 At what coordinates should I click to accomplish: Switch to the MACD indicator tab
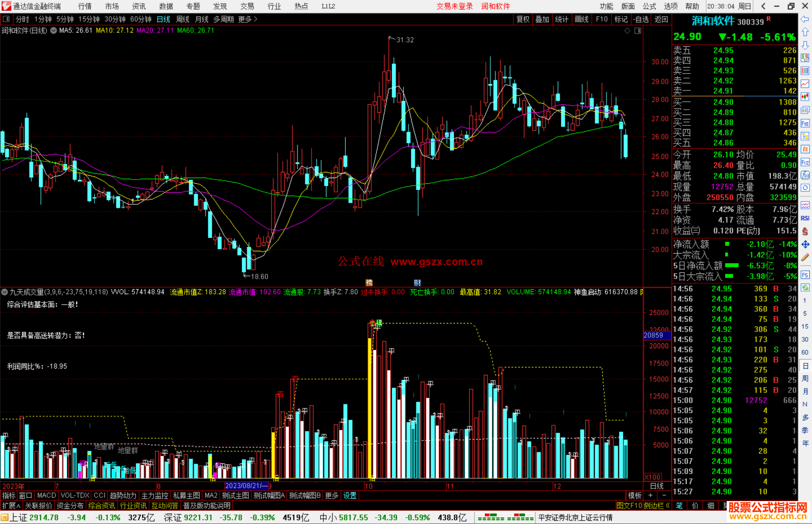pyautogui.click(x=46, y=495)
